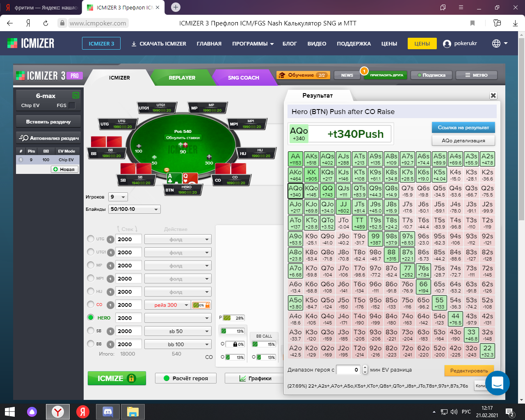This screenshot has width=525, height=420.
Task: Open the chat widget bubble
Action: (497, 383)
